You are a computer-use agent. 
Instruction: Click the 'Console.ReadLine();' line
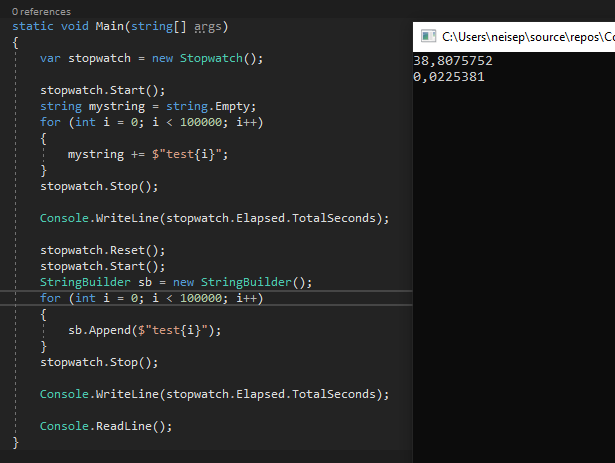(106, 426)
